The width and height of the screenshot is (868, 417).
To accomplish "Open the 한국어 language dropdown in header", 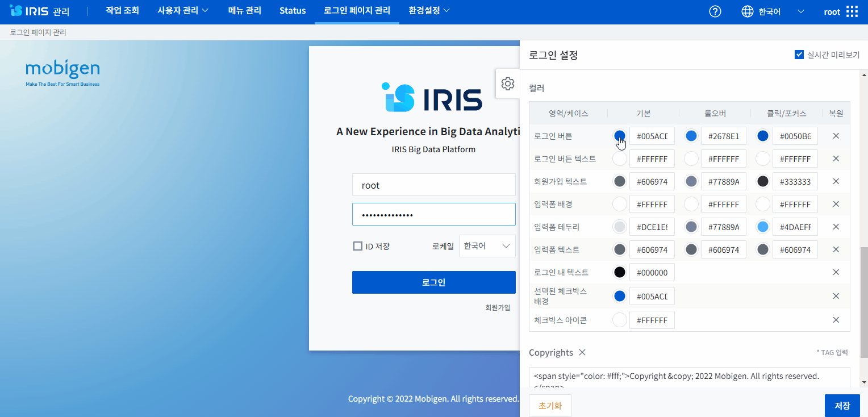I will click(x=782, y=11).
